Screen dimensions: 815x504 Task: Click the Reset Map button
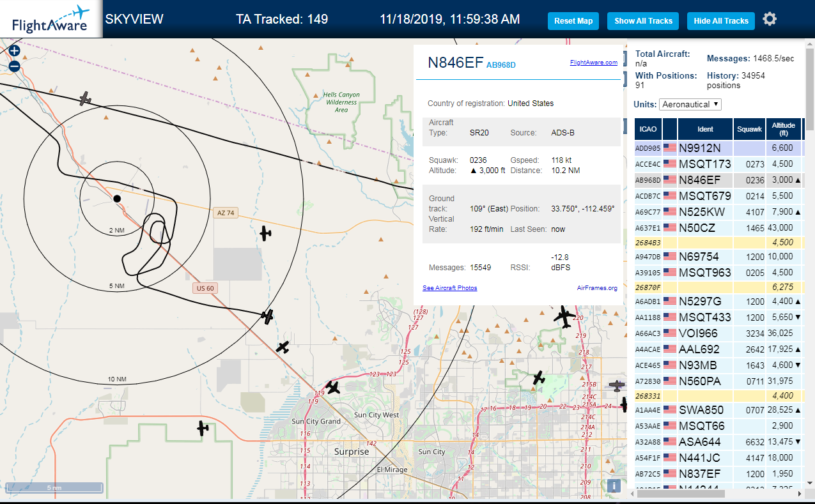[x=573, y=20]
